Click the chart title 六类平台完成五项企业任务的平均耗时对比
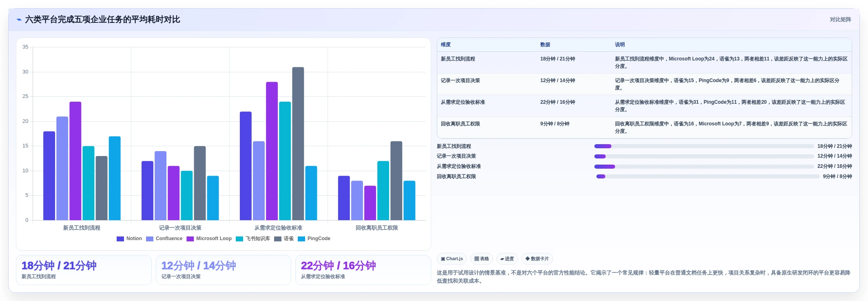This screenshot has height=301, width=868. click(102, 20)
